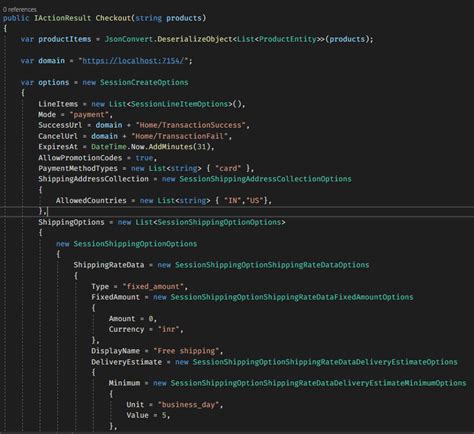Click the "Free shipping" DisplayName string
474x434 pixels.
pos(186,351)
